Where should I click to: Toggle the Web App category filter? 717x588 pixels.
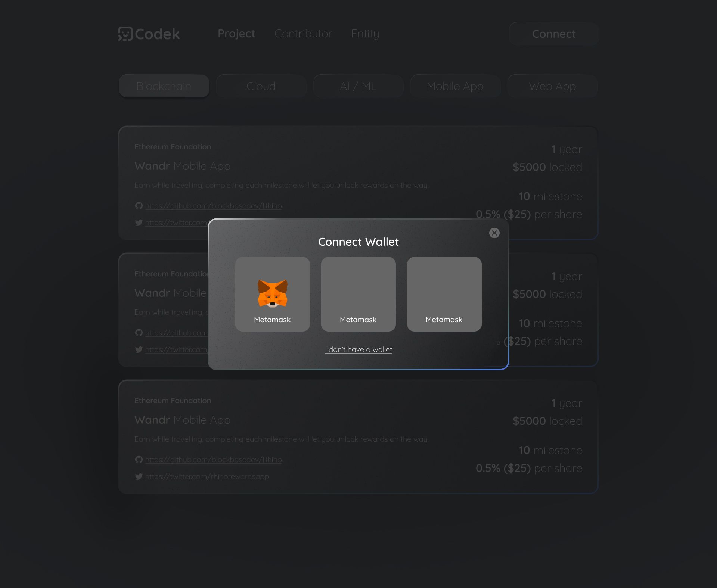point(553,86)
